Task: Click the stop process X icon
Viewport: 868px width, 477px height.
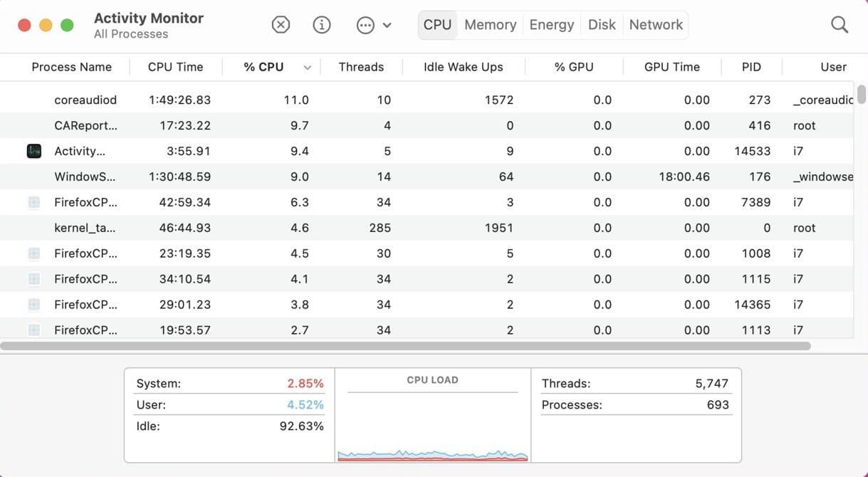Action: 281,25
